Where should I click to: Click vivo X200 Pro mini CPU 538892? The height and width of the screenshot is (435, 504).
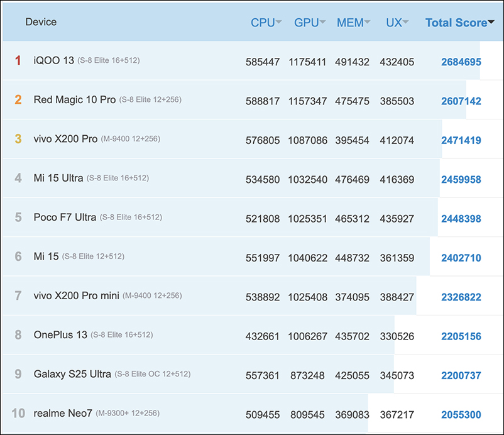263,297
